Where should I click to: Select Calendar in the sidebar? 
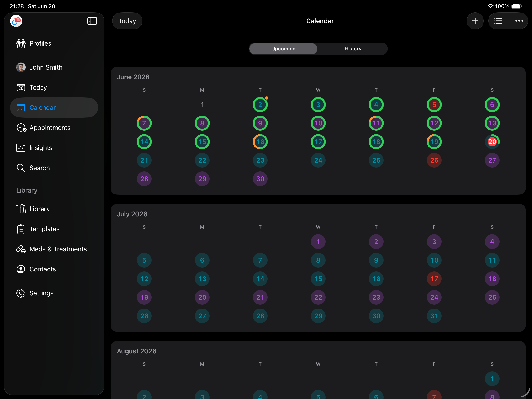54,107
